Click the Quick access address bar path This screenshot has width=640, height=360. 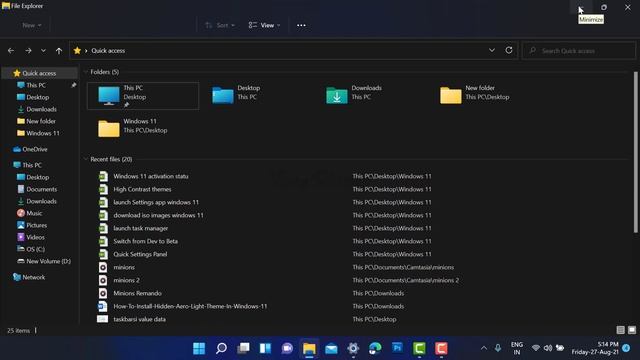[108, 51]
